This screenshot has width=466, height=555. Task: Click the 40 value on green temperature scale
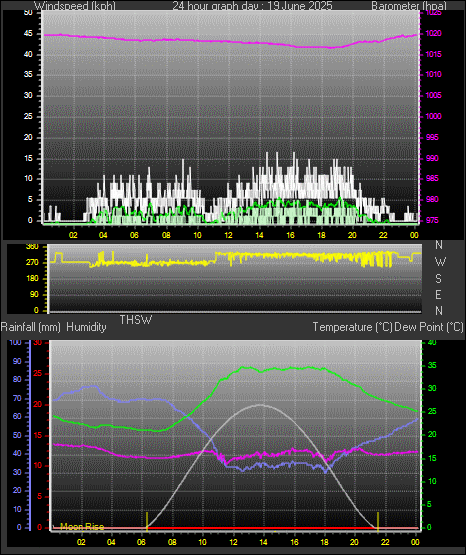pyautogui.click(x=432, y=342)
